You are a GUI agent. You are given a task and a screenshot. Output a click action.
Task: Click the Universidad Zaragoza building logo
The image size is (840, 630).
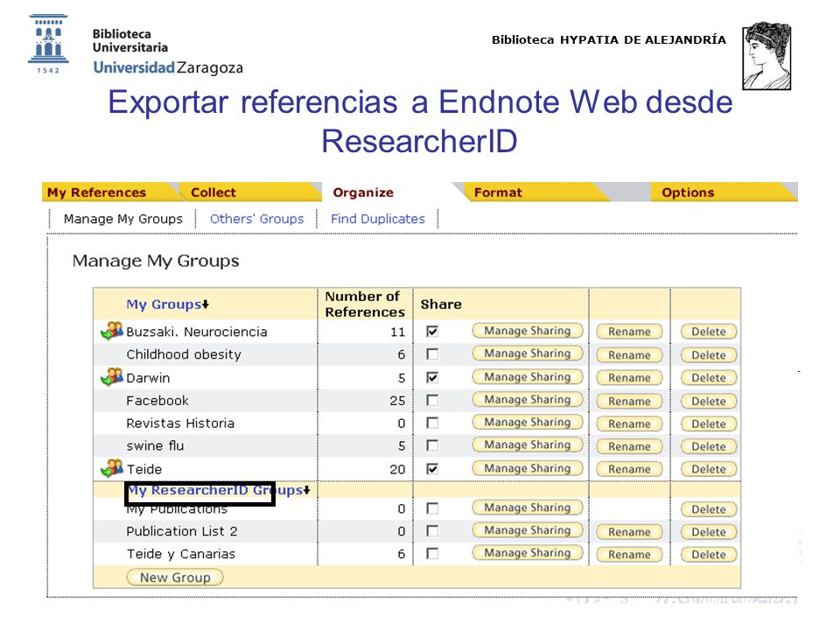(48, 44)
